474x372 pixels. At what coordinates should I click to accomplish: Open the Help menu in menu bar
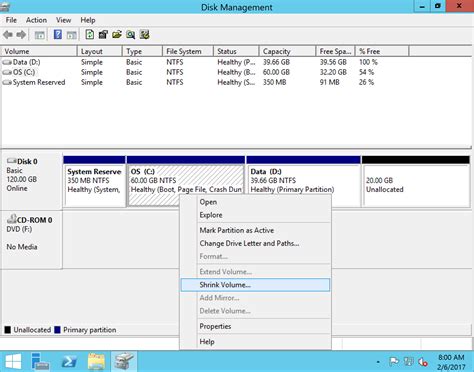tap(88, 20)
